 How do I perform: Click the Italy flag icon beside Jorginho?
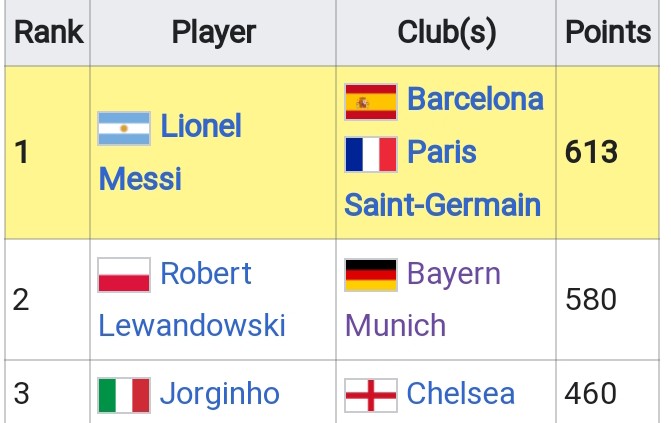click(124, 395)
